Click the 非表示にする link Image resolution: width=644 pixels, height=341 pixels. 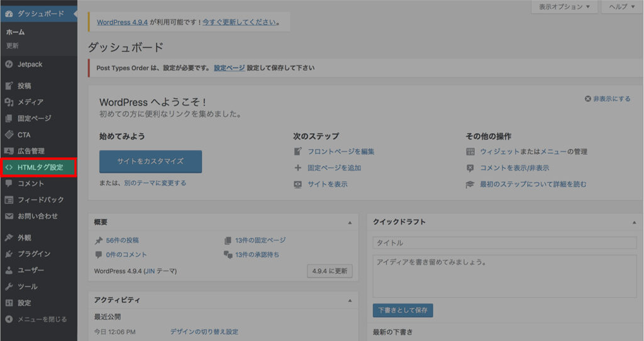coord(611,99)
